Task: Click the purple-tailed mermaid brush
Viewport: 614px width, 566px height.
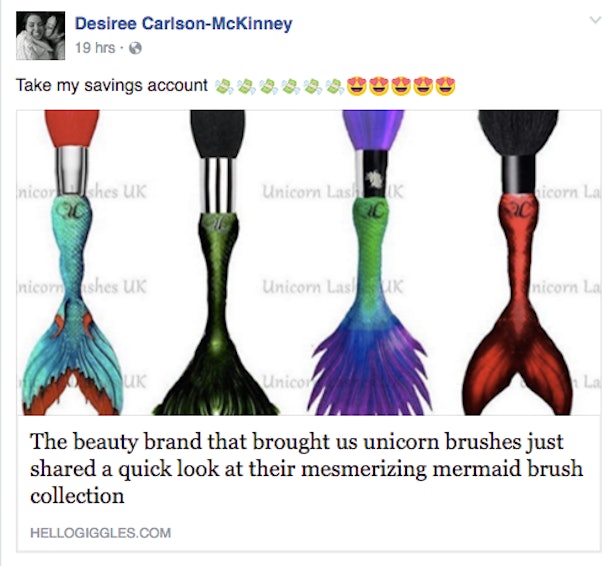Action: tap(371, 262)
